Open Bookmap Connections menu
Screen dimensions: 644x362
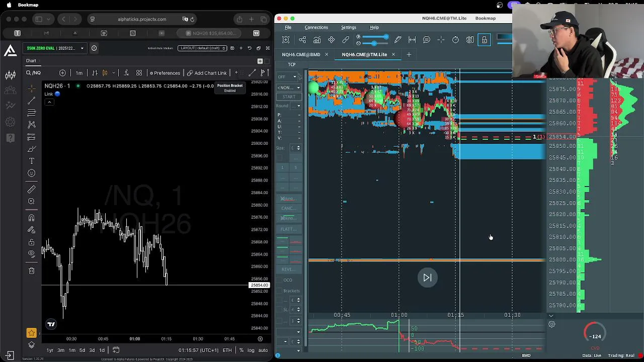point(316,27)
